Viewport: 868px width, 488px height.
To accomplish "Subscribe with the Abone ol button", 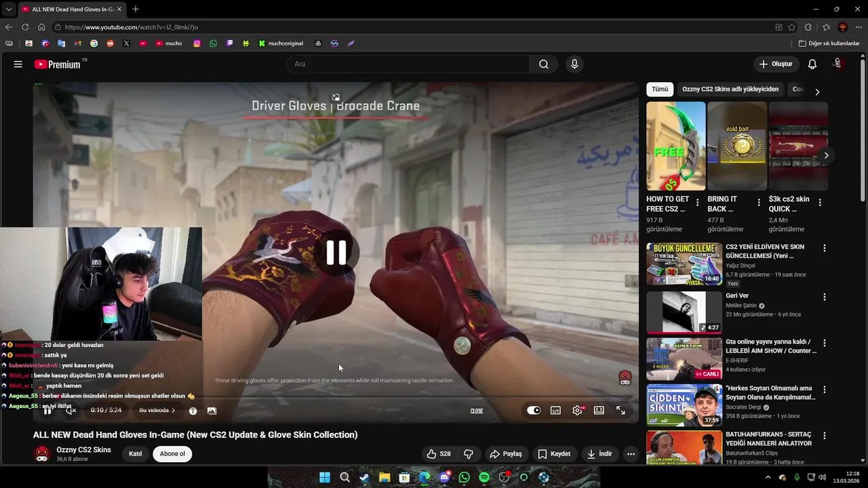I will [x=172, y=454].
